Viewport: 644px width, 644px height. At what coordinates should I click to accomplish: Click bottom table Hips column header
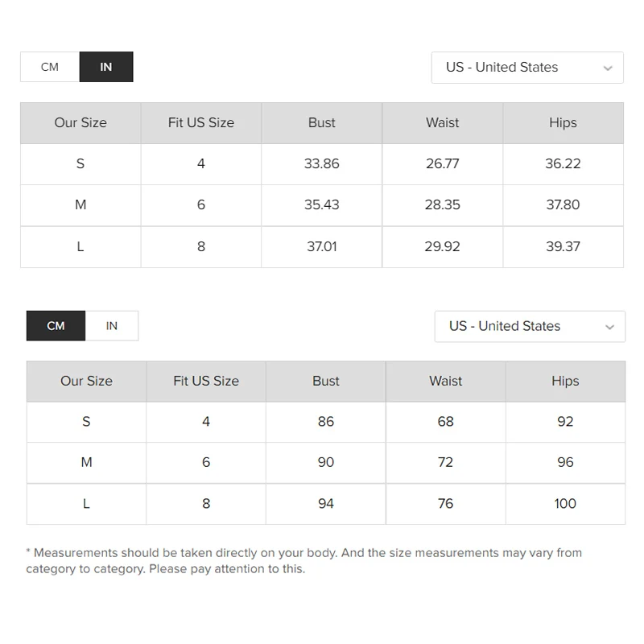565,382
